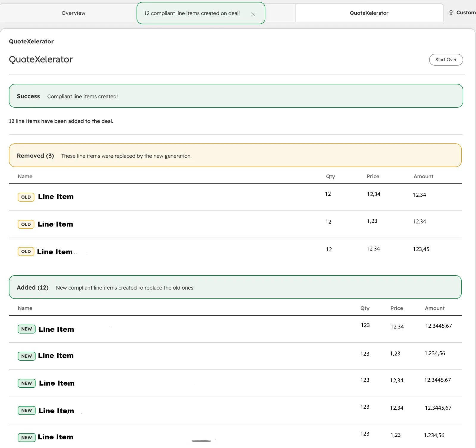This screenshot has height=448, width=476.
Task: Click the 1,23 price in the OLD rows
Action: coord(372,221)
